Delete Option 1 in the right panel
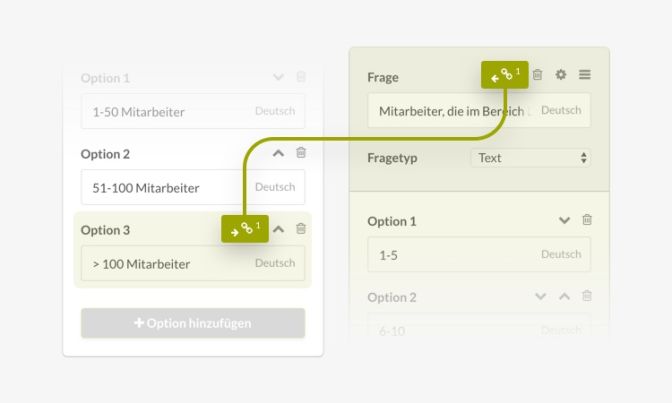 coord(587,220)
